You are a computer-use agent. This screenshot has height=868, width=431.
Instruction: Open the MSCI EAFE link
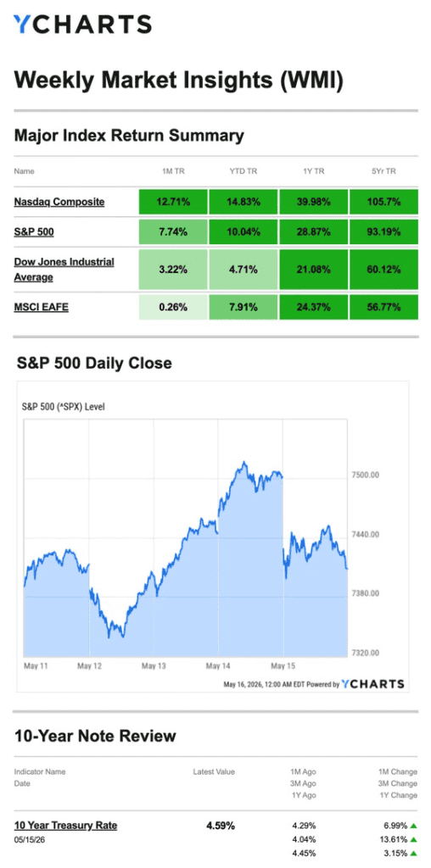(41, 306)
